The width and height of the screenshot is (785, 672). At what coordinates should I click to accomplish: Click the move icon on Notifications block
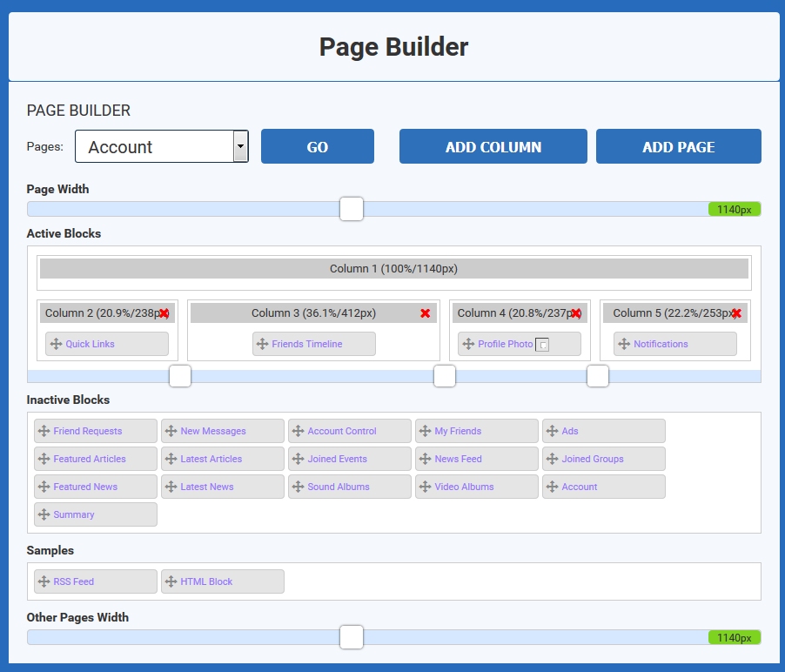(624, 344)
